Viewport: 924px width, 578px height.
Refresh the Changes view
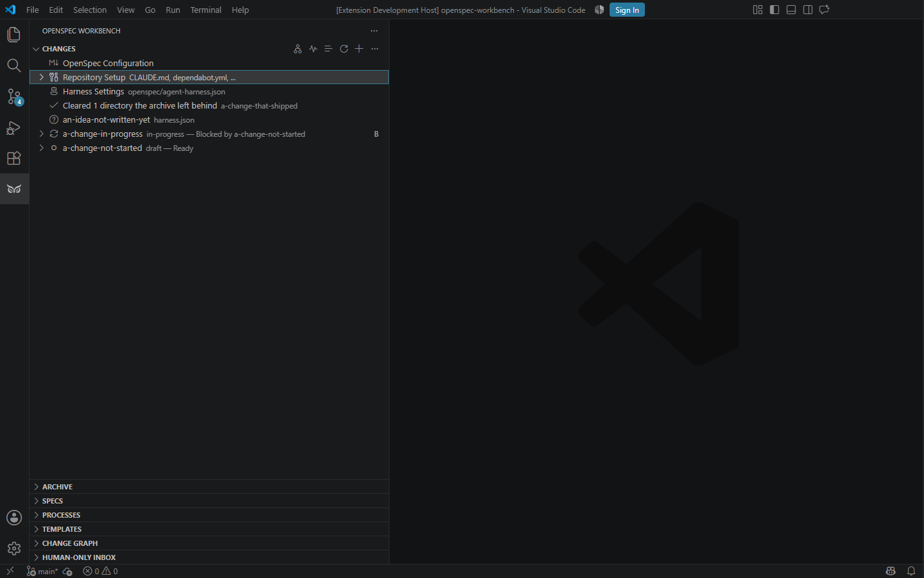(x=344, y=49)
